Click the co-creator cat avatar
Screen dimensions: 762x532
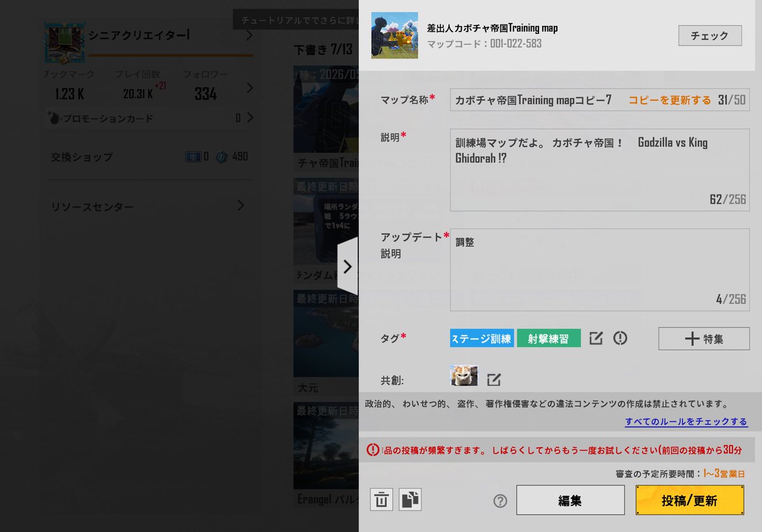pos(464,376)
